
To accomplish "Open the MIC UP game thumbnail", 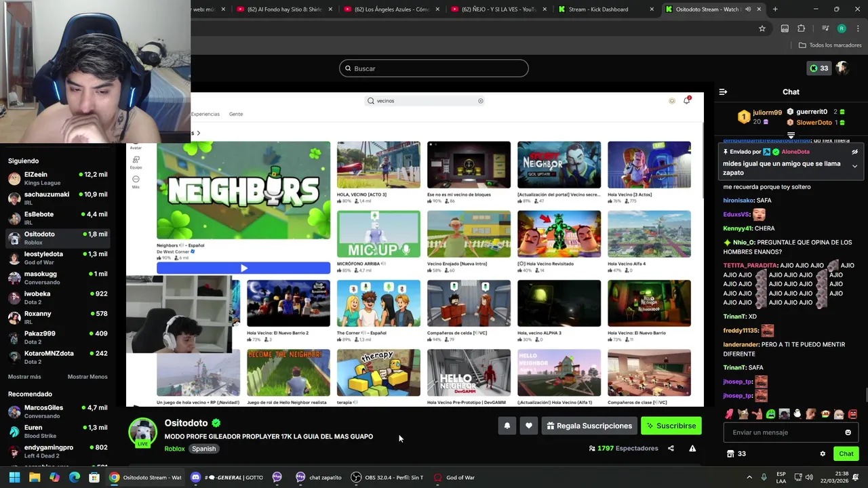I will tap(378, 234).
